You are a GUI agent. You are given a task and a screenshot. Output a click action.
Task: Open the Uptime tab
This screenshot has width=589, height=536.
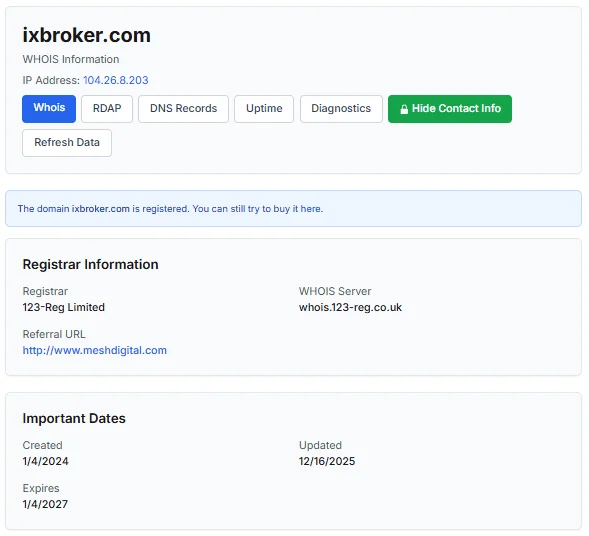pyautogui.click(x=264, y=109)
